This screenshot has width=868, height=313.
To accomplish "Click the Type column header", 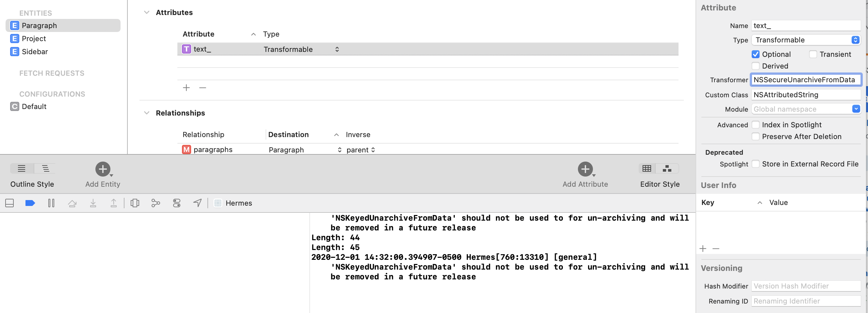I will point(271,34).
